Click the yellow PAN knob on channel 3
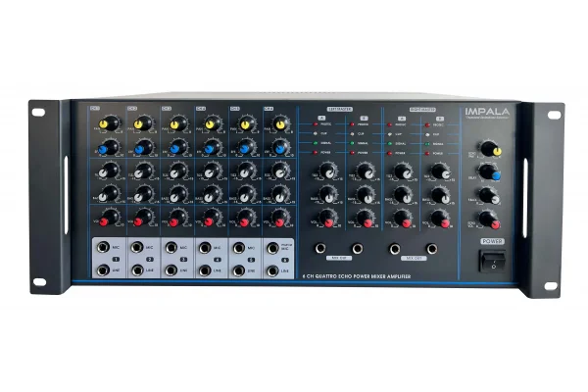The height and width of the screenshot is (392, 588). click(x=178, y=123)
